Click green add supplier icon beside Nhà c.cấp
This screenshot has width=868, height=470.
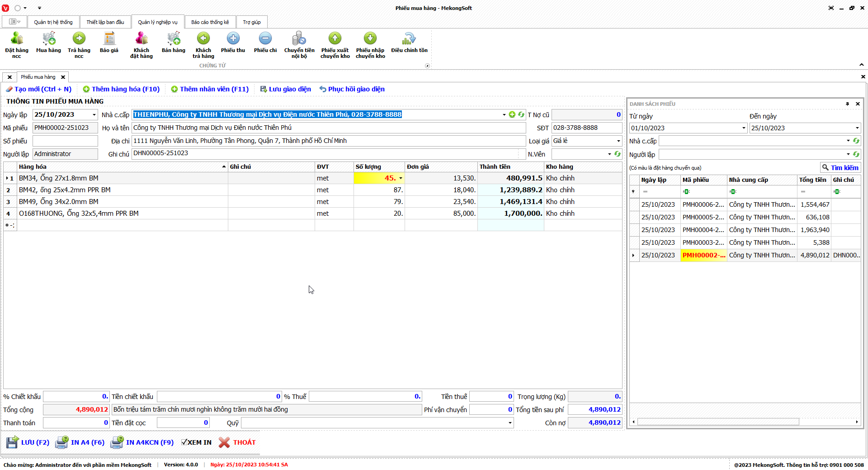click(x=512, y=115)
